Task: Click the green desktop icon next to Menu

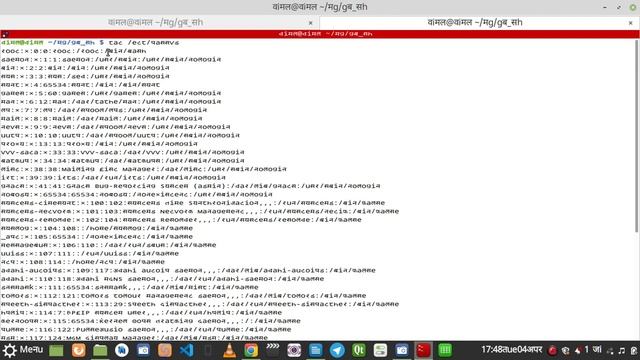Action: click(56, 350)
